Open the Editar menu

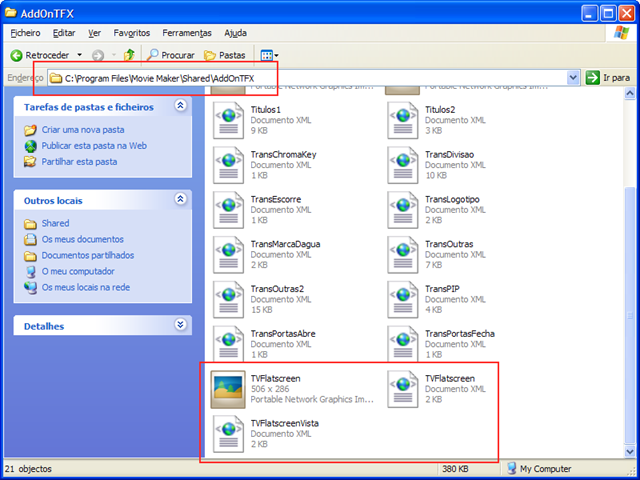point(64,33)
